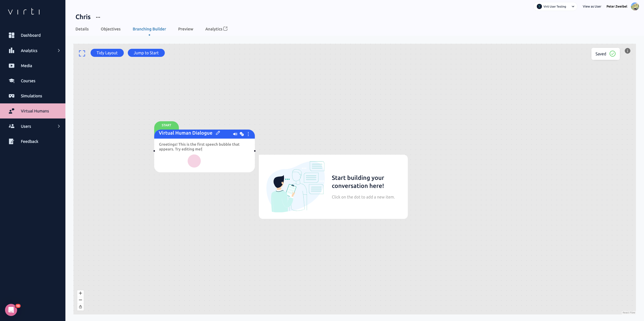Toggle the canvas lock control
This screenshot has width=644, height=321.
coord(80,307)
